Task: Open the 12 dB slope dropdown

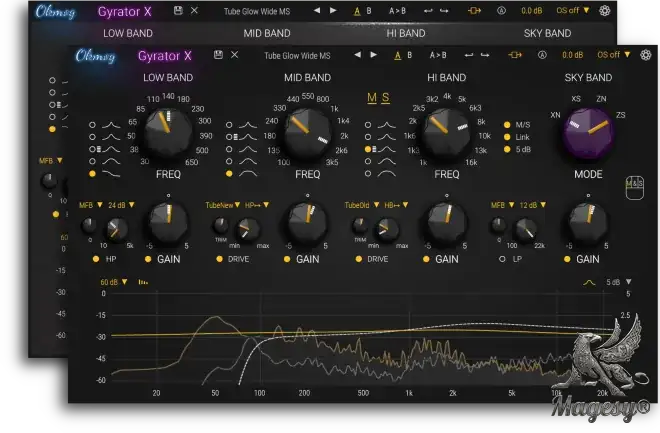Action: tap(532, 205)
